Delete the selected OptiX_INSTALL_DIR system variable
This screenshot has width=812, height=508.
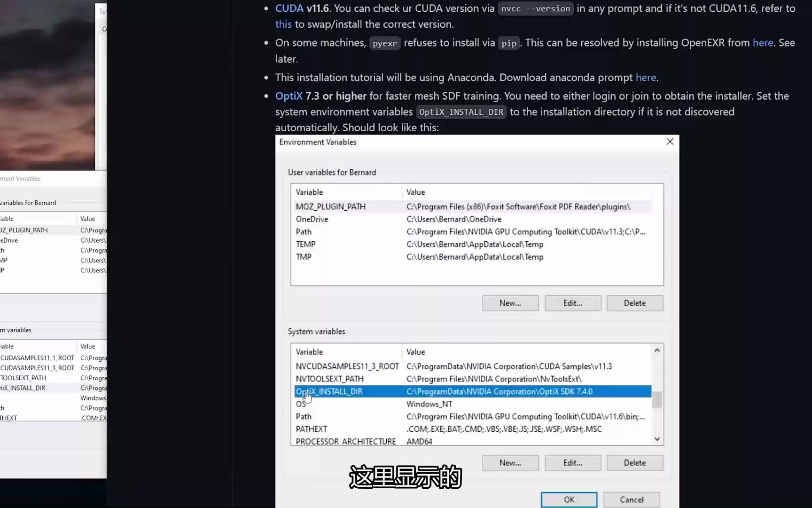634,462
